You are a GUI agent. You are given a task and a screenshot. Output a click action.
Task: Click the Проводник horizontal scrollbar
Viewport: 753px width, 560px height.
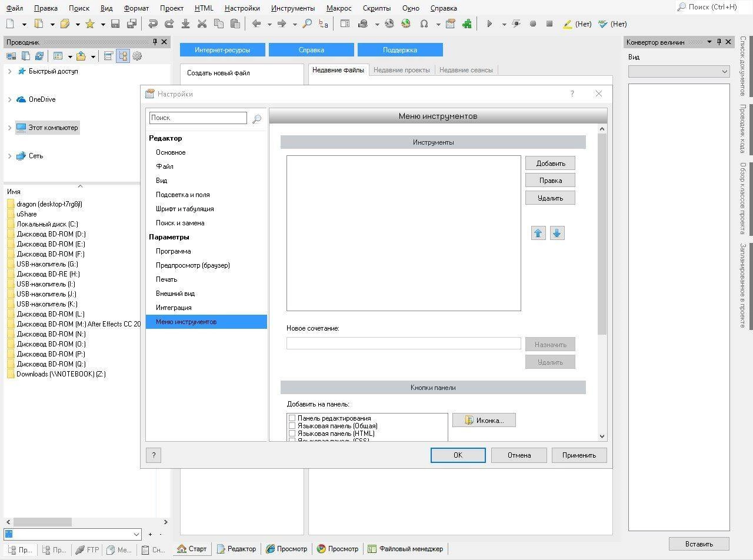(x=42, y=522)
